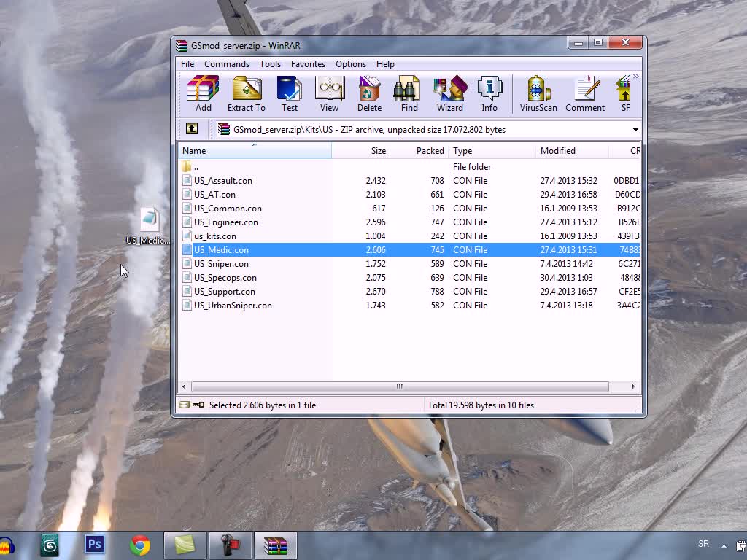This screenshot has width=747, height=560.
Task: Sort files by Modified column header
Action: 572,150
